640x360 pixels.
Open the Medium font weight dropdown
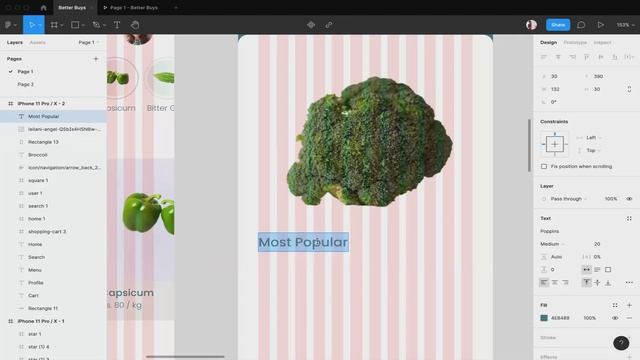point(552,244)
